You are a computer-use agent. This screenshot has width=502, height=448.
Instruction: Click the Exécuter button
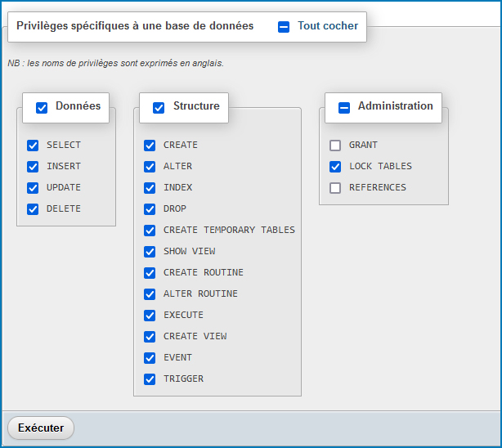pyautogui.click(x=41, y=428)
